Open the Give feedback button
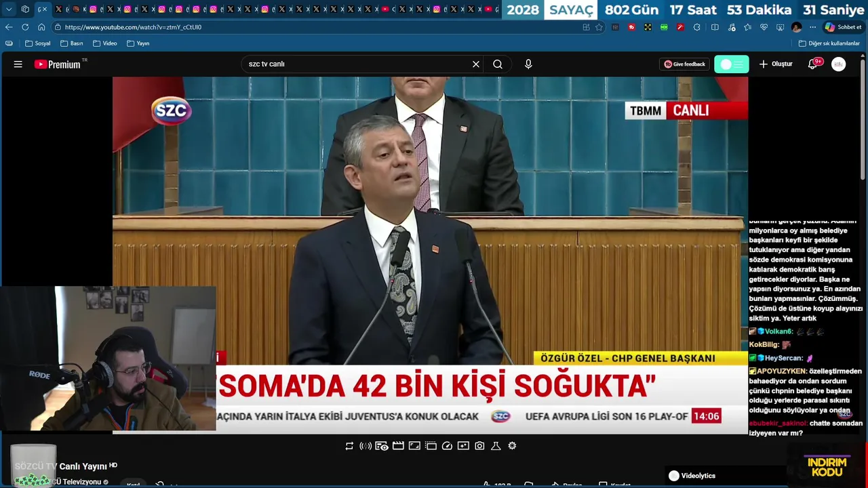The image size is (868, 488). click(x=684, y=64)
